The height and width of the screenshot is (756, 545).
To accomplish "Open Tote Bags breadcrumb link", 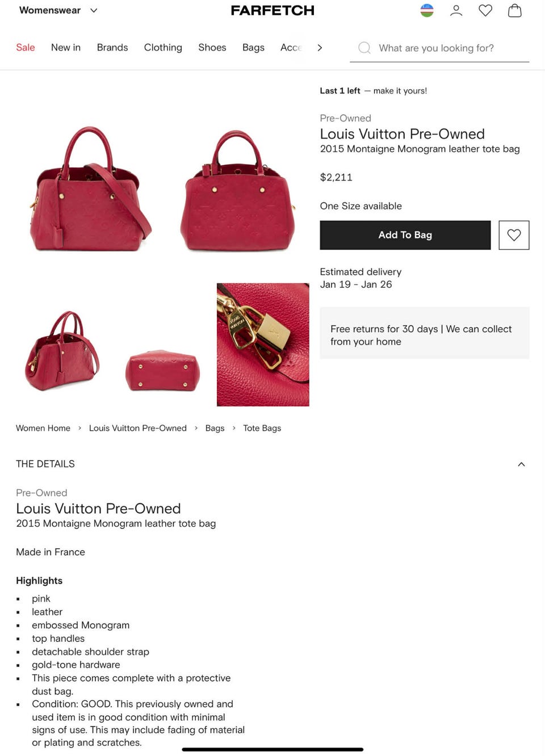I will pyautogui.click(x=262, y=428).
